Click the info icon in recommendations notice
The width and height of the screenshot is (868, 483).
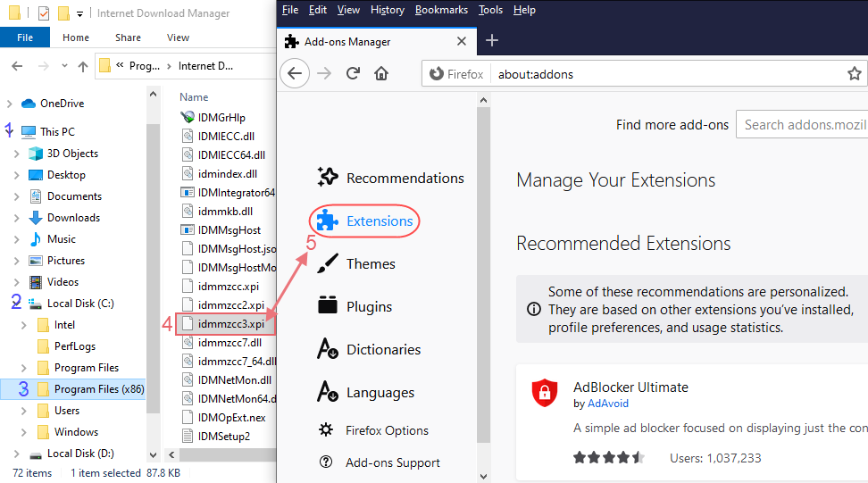pos(534,309)
